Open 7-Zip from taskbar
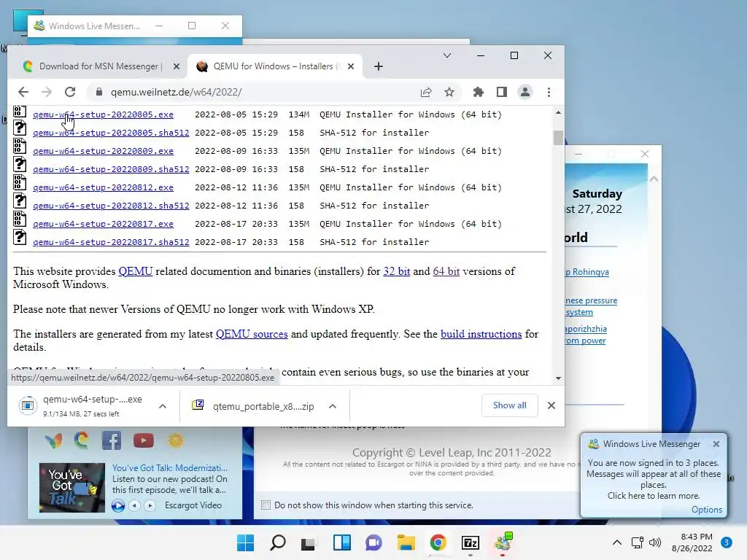Viewport: 747px width, 560px height. coord(471,542)
